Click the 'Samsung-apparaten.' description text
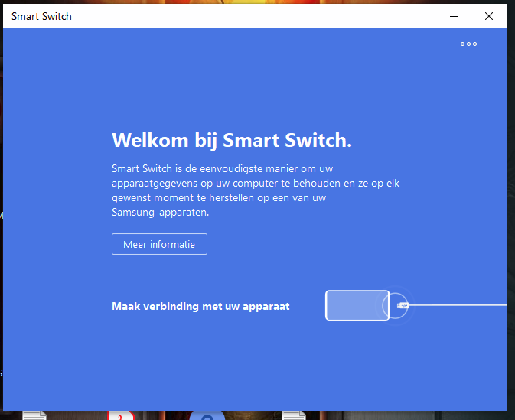The height and width of the screenshot is (420, 515). click(x=160, y=213)
